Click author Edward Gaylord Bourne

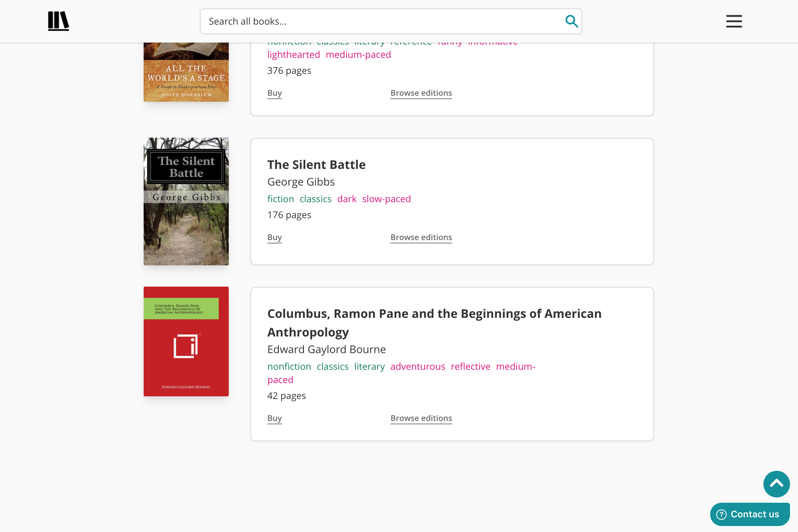(x=327, y=349)
